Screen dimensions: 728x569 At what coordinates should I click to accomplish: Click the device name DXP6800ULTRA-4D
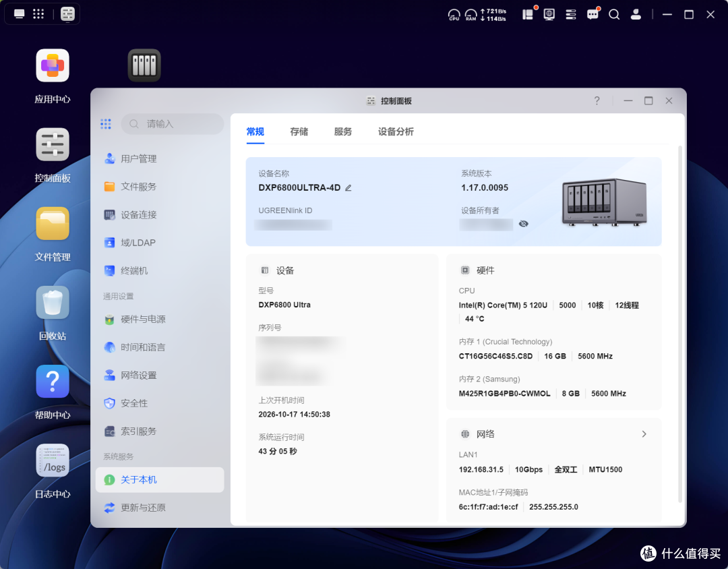click(299, 188)
